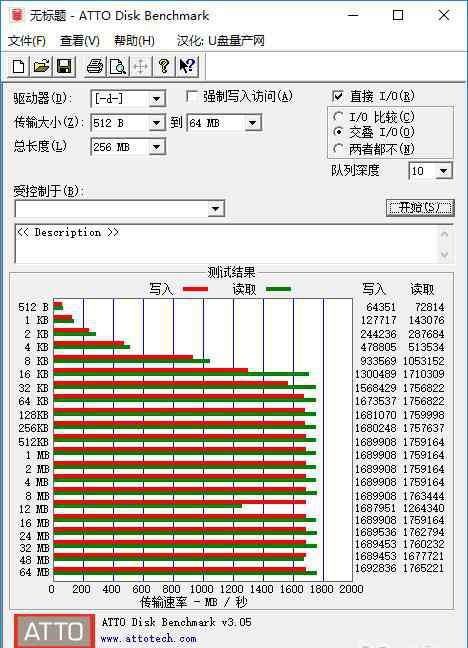468x648 pixels.
Task: Click the question mark About icon
Action: tap(164, 67)
